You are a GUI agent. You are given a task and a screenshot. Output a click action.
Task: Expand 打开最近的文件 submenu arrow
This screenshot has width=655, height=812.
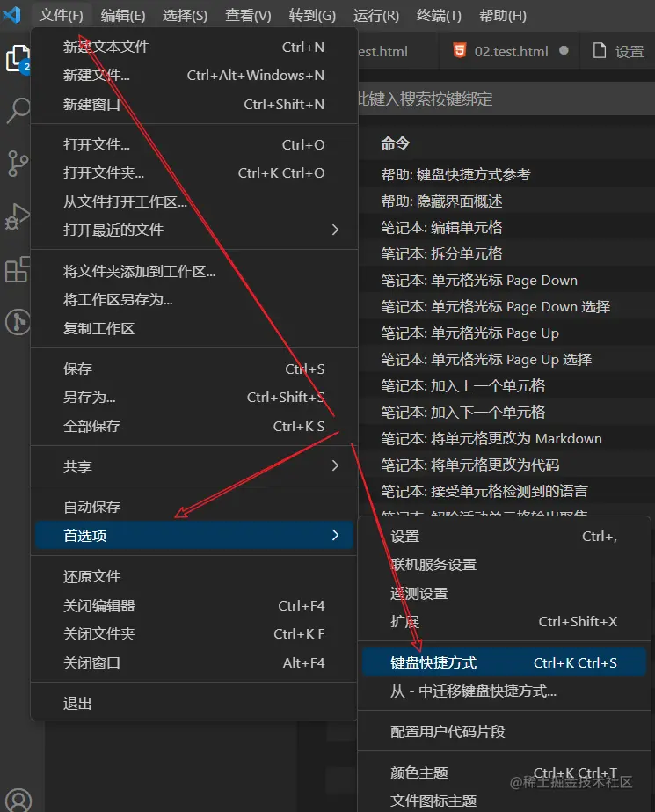click(335, 230)
